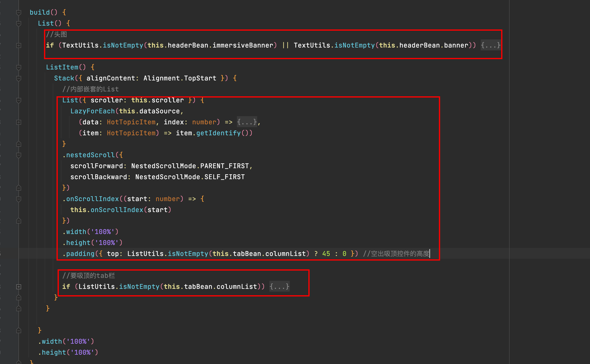Screen dimensions: 590x364
Task: Click 'scrollBackward' property name
Action: click(x=99, y=177)
